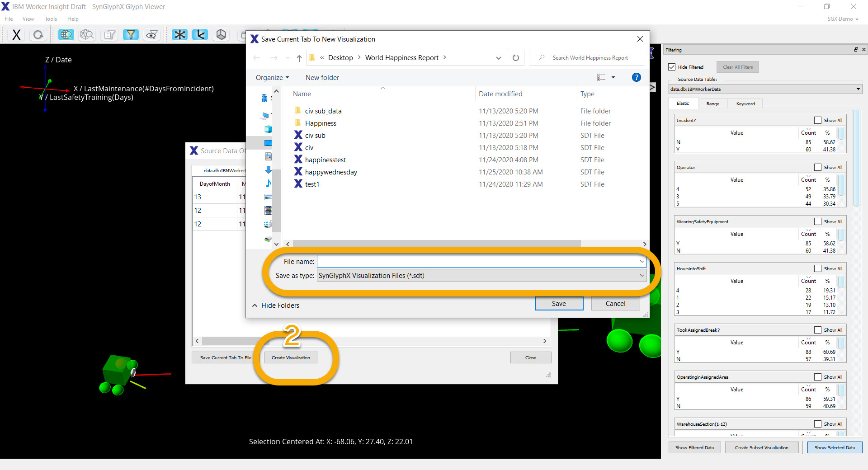Switch to the Keyword filter tab

745,104
